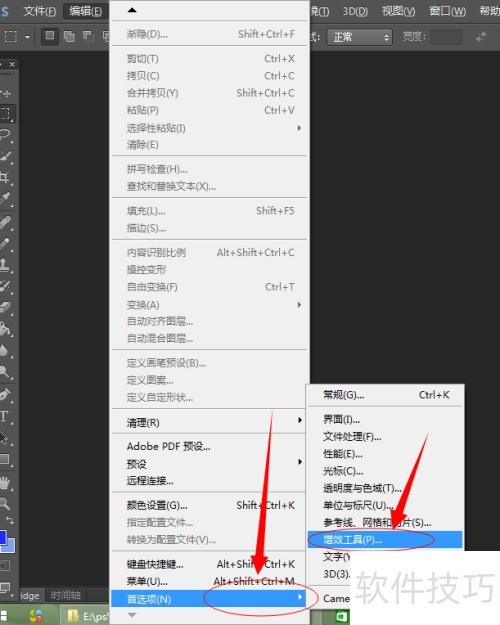Select the Horizontal Type tool
The width and height of the screenshot is (500, 625).
(5, 417)
